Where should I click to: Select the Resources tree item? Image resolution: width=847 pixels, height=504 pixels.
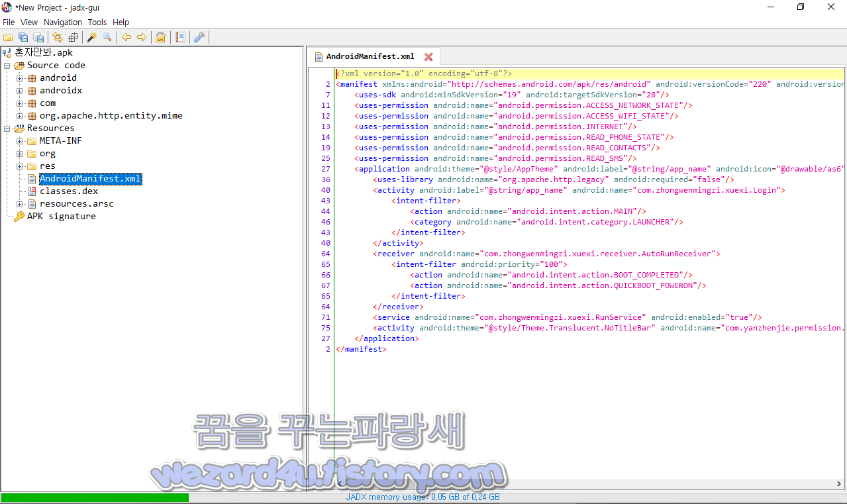50,128
